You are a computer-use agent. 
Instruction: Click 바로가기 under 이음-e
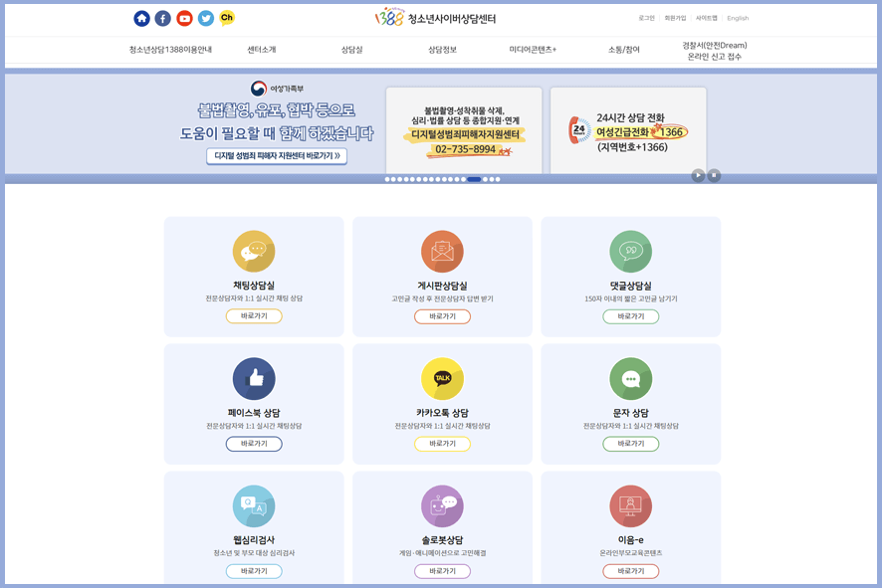click(630, 571)
